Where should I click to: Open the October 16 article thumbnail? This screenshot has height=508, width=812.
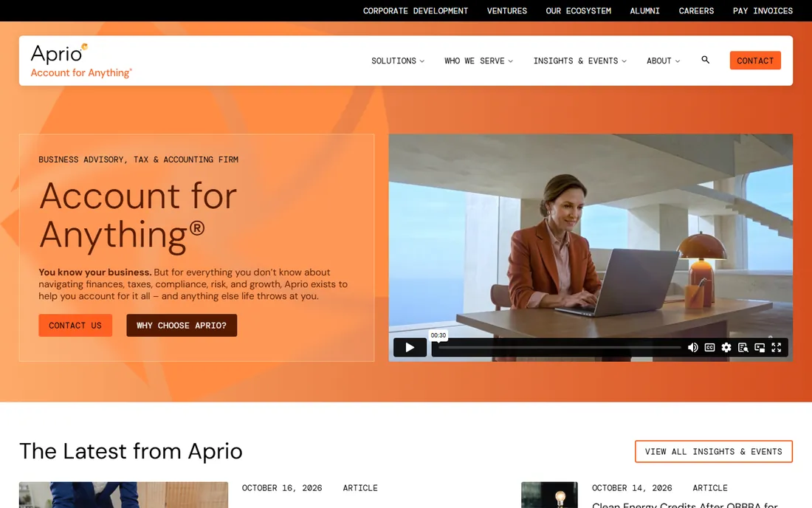[123, 495]
